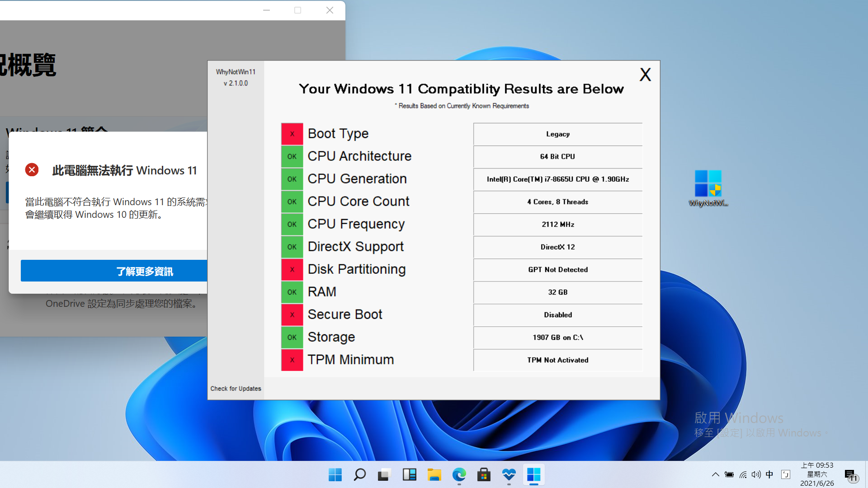
Task: Click the green OK indicator for CPU Frequency
Action: coord(292,224)
